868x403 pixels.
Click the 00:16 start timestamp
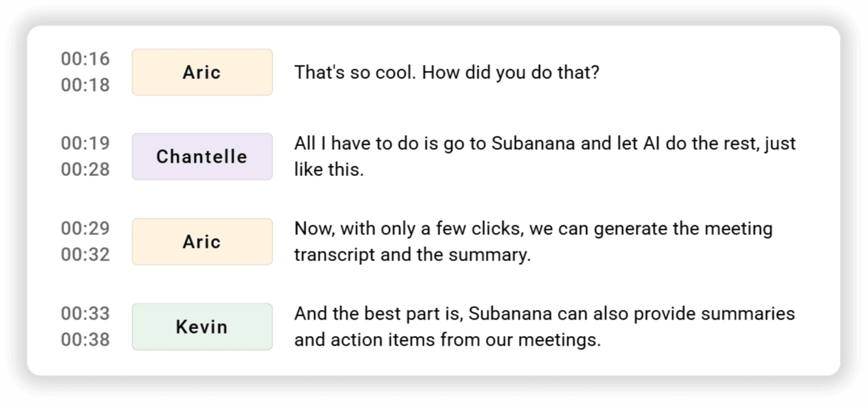tap(85, 59)
